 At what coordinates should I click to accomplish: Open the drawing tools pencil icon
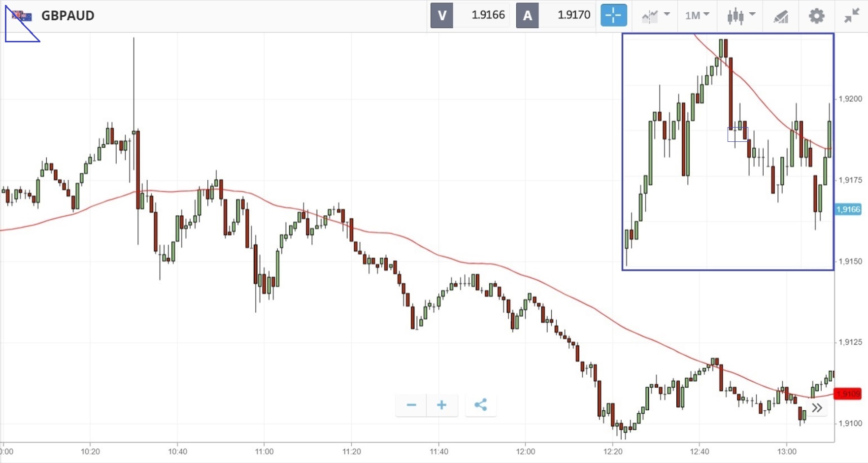[x=781, y=17]
